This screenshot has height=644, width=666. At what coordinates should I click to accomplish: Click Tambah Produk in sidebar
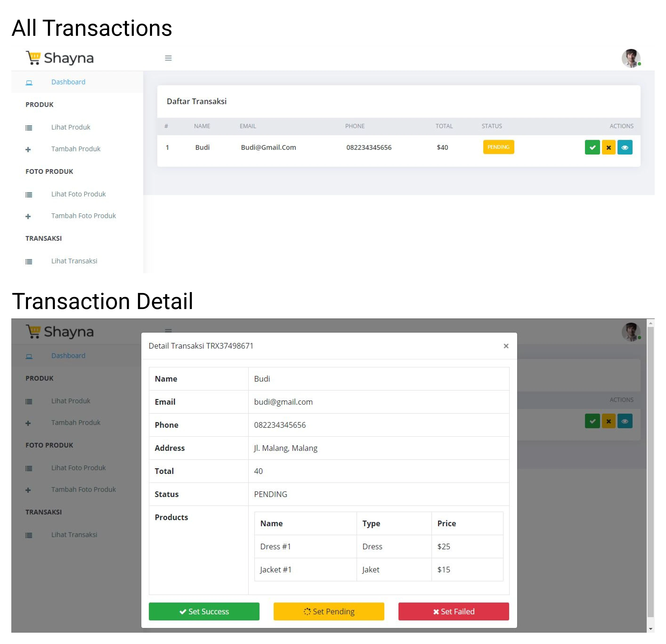[x=76, y=149]
